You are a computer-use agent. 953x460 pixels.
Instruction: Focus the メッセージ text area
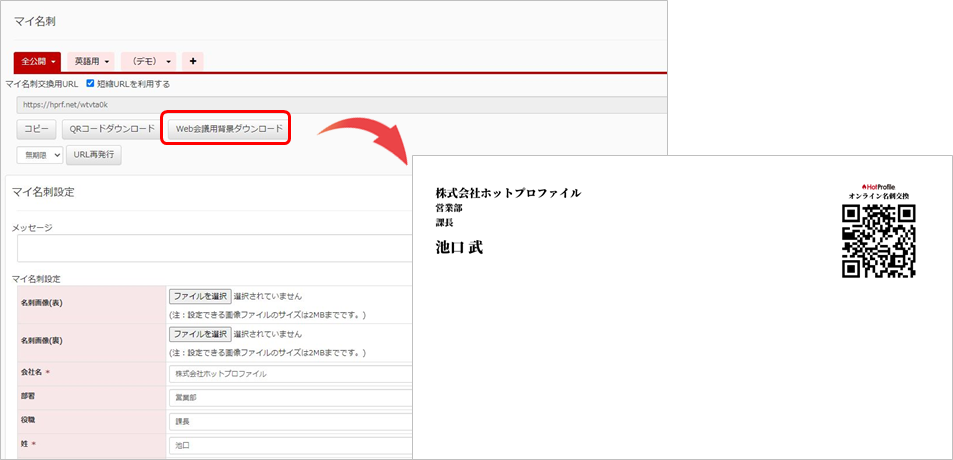point(210,248)
